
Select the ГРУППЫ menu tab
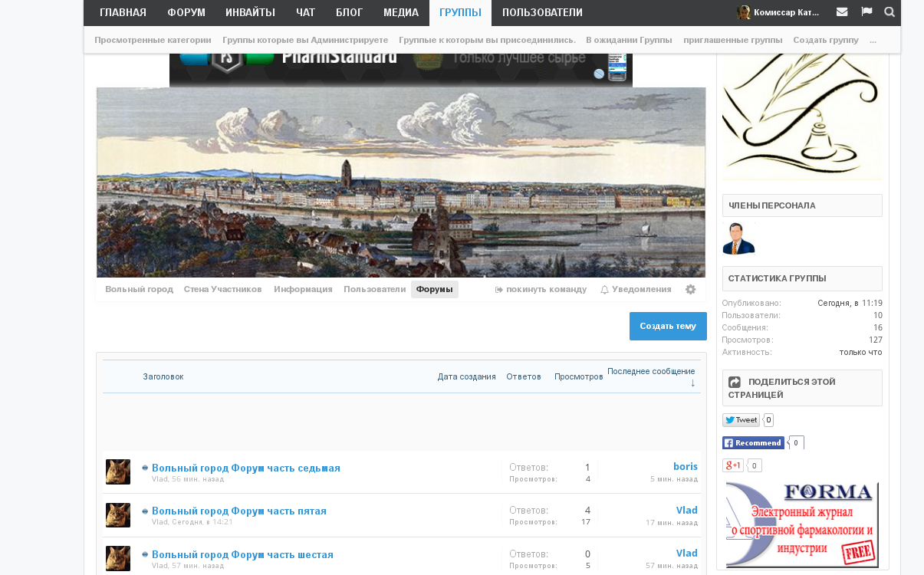pos(461,12)
